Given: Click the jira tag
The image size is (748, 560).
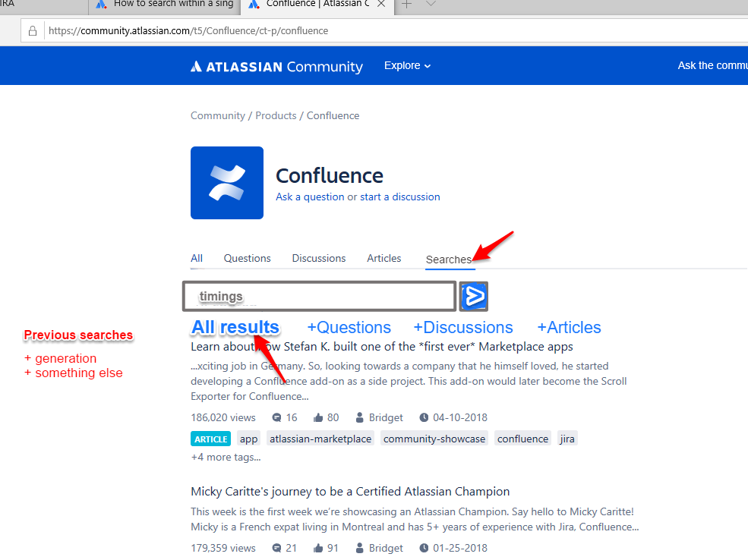Looking at the screenshot, I should [567, 439].
